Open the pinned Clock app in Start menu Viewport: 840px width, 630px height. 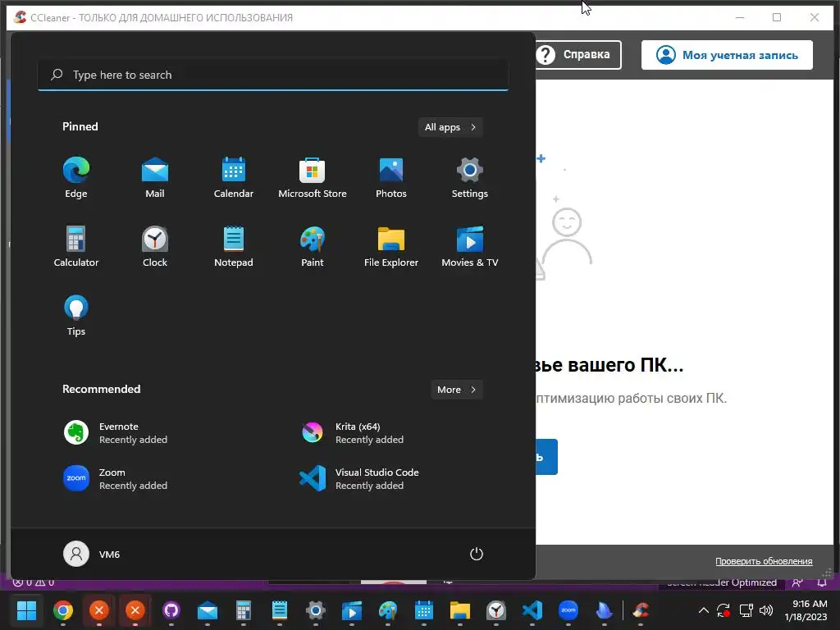(155, 246)
